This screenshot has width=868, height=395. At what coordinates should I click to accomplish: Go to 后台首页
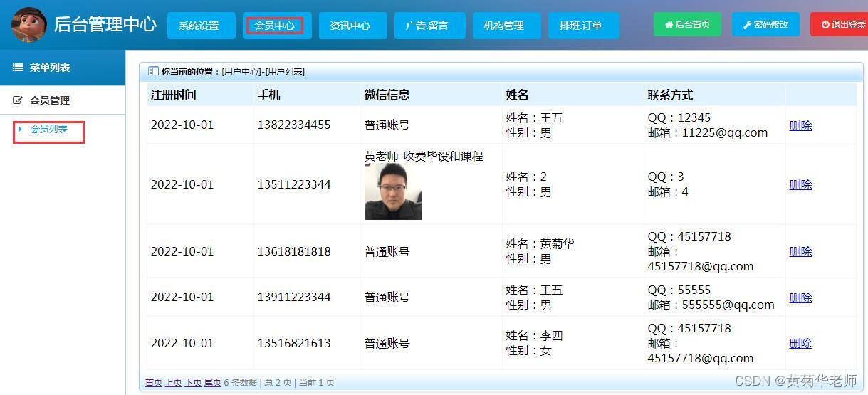(x=687, y=24)
